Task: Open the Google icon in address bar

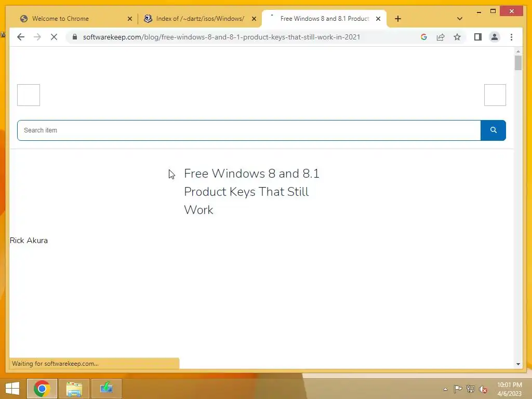Action: click(424, 37)
